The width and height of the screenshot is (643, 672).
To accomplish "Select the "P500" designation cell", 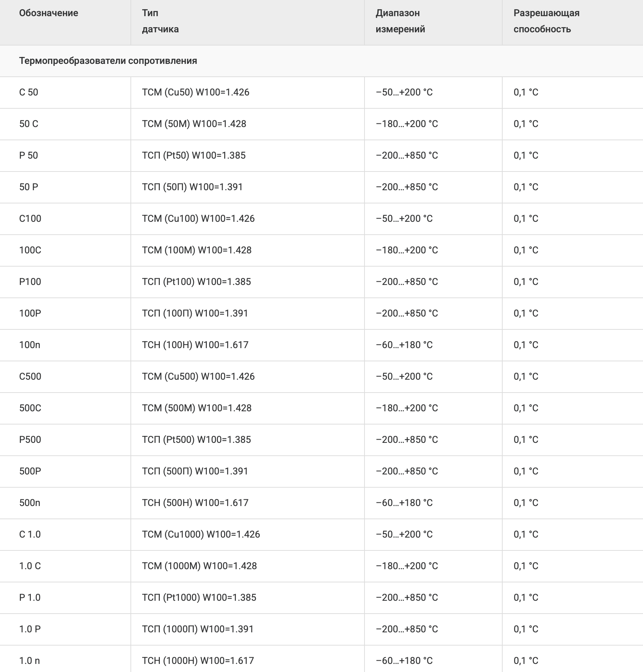I will 30,440.
